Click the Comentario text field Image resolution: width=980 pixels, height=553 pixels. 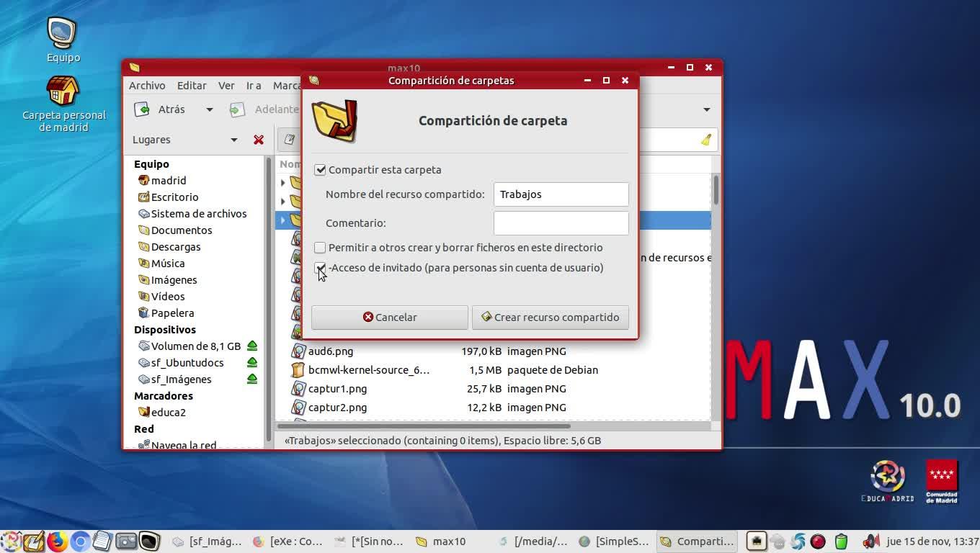tap(561, 223)
